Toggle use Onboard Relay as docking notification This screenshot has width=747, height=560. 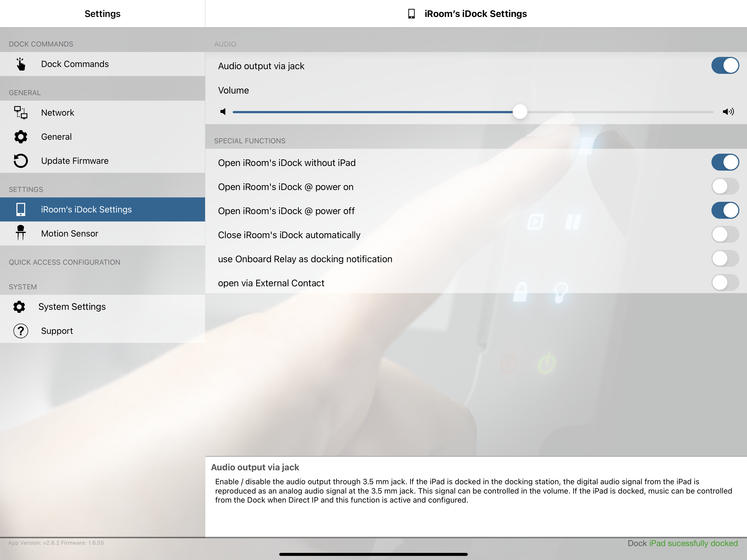(725, 259)
